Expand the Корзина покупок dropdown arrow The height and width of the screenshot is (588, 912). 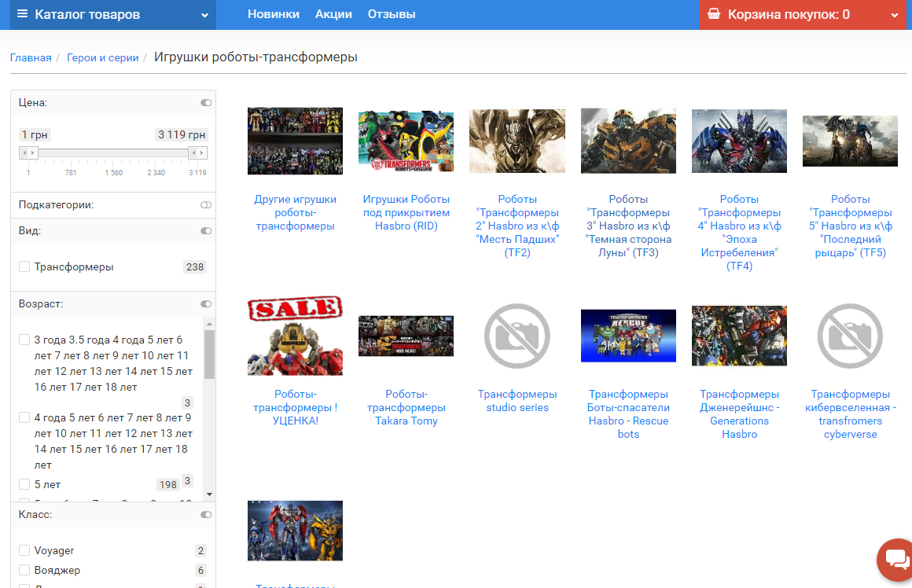tap(894, 15)
